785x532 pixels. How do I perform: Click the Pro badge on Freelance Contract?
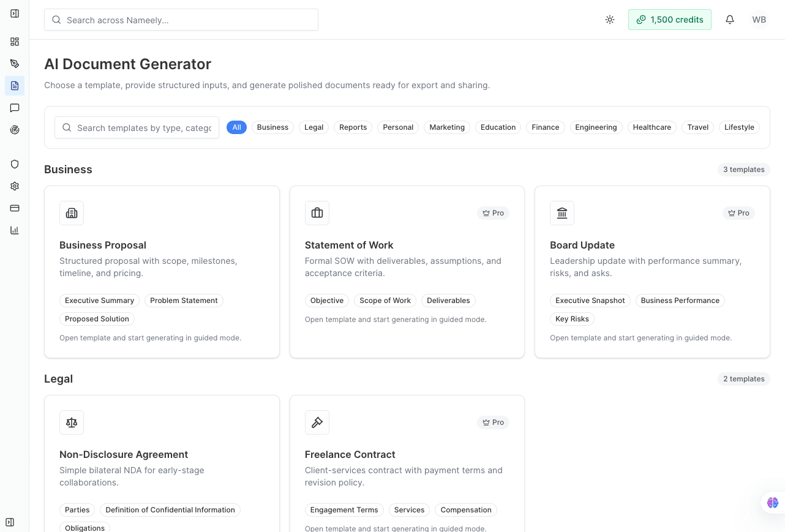pyautogui.click(x=493, y=422)
